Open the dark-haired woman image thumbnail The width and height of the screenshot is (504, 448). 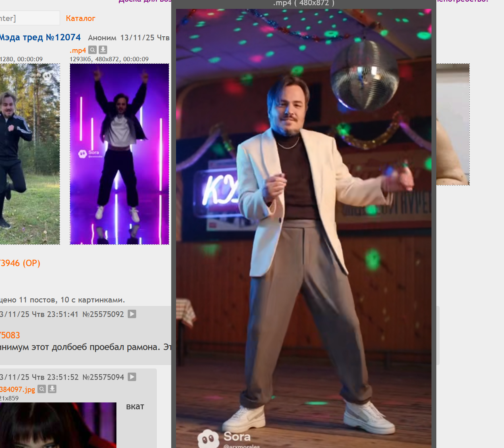[x=58, y=425]
